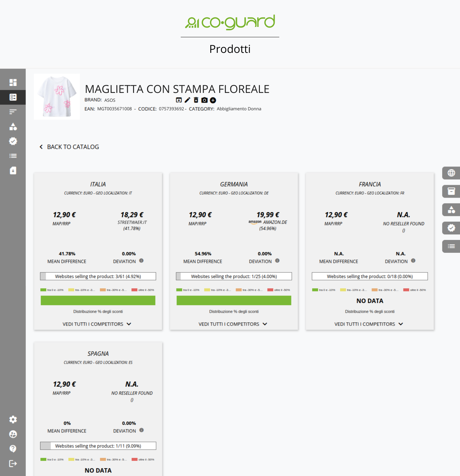Click the websites selling bar showing 1/11 (9.09%)
This screenshot has width=460, height=476.
[98, 446]
